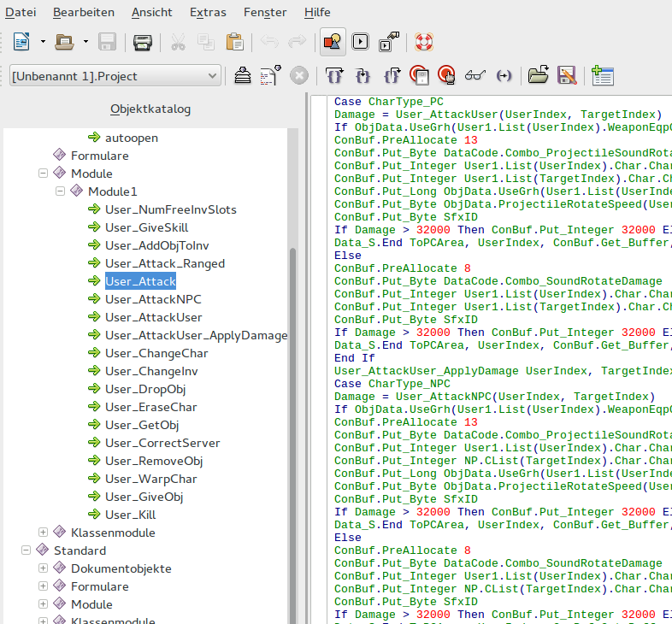The width and height of the screenshot is (672, 624).
Task: Open the Project library dropdown
Action: coord(213,76)
